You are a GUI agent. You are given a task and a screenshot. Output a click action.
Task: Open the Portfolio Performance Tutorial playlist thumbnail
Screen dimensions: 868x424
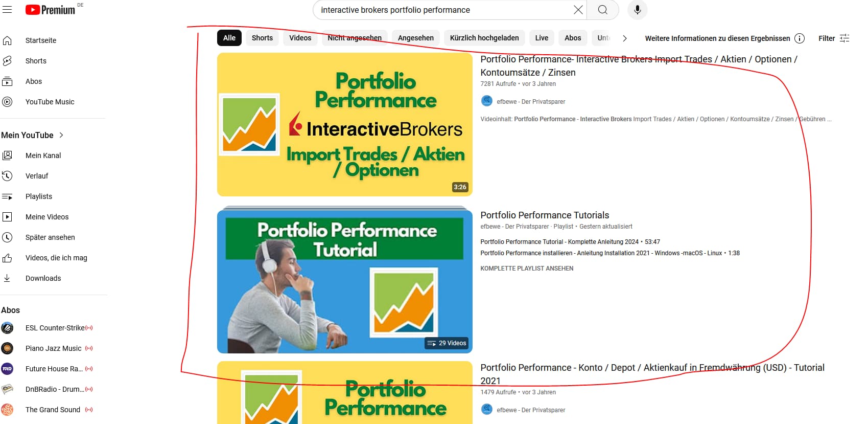pyautogui.click(x=345, y=281)
